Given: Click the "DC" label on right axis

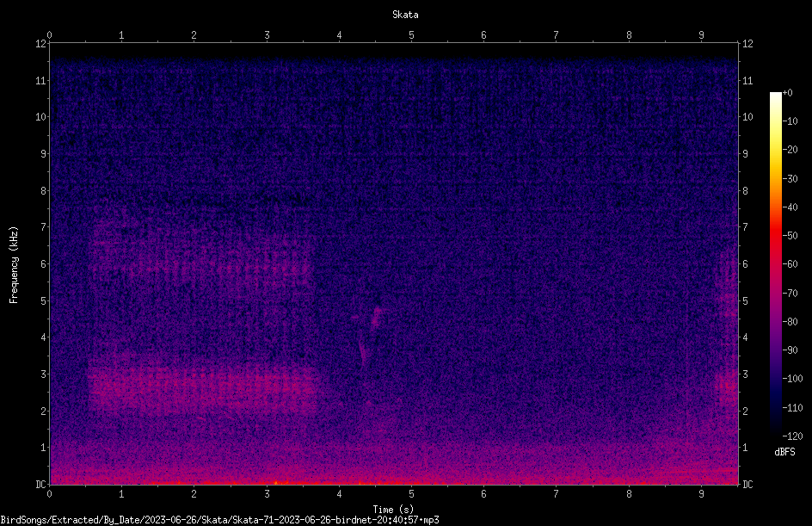Looking at the screenshot, I should (747, 485).
